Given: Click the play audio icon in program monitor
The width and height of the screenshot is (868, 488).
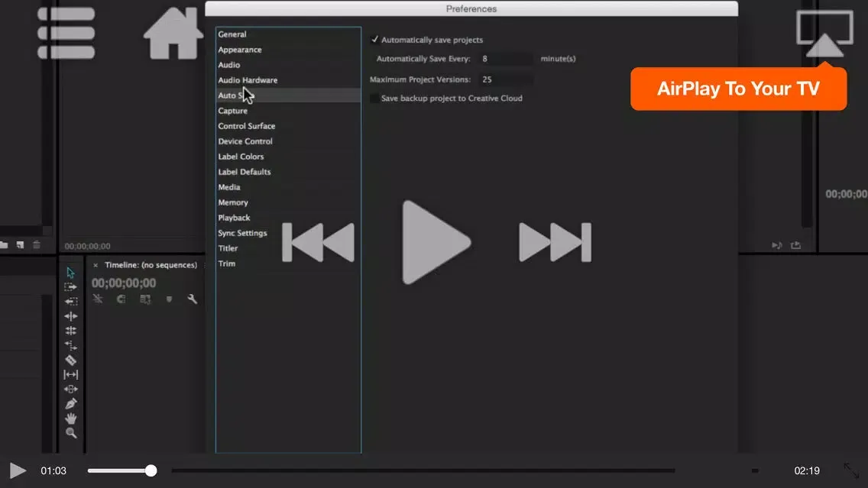Looking at the screenshot, I should point(776,245).
